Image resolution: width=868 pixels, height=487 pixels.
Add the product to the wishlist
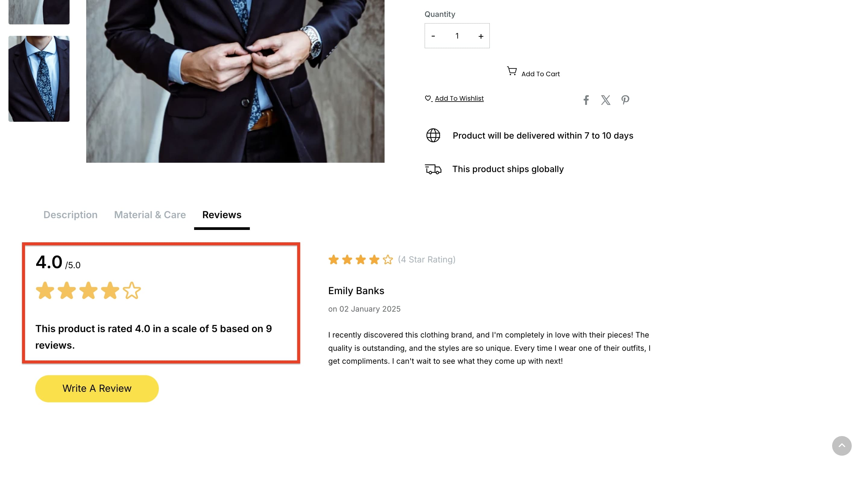[459, 98]
